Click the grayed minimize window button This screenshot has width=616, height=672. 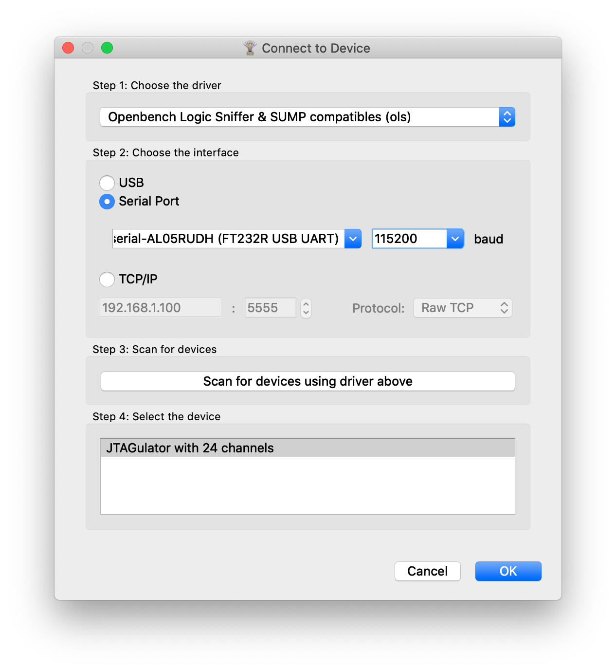pyautogui.click(x=88, y=48)
